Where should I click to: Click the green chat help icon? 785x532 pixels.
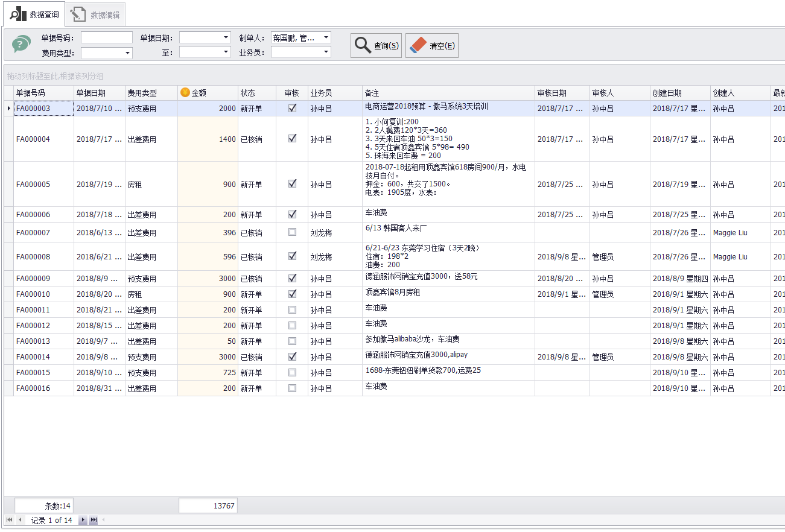point(21,43)
